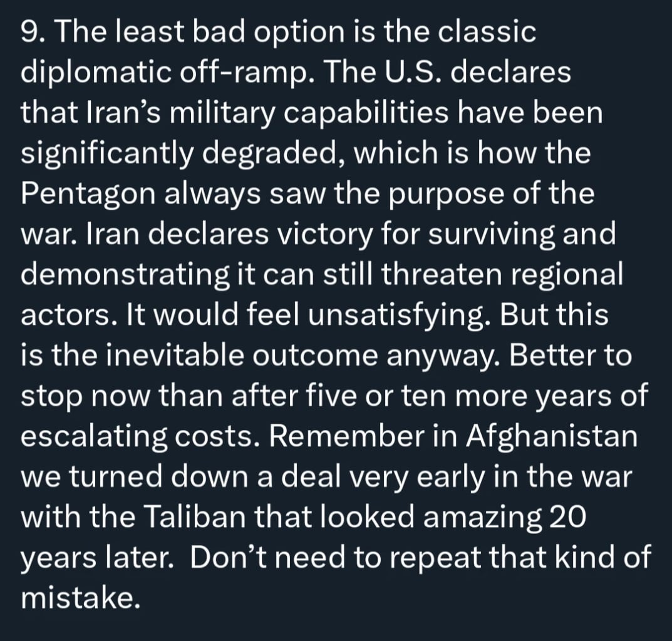This screenshot has width=672, height=641.
Task: Tap the word 'capabilities'
Action: tap(364, 114)
